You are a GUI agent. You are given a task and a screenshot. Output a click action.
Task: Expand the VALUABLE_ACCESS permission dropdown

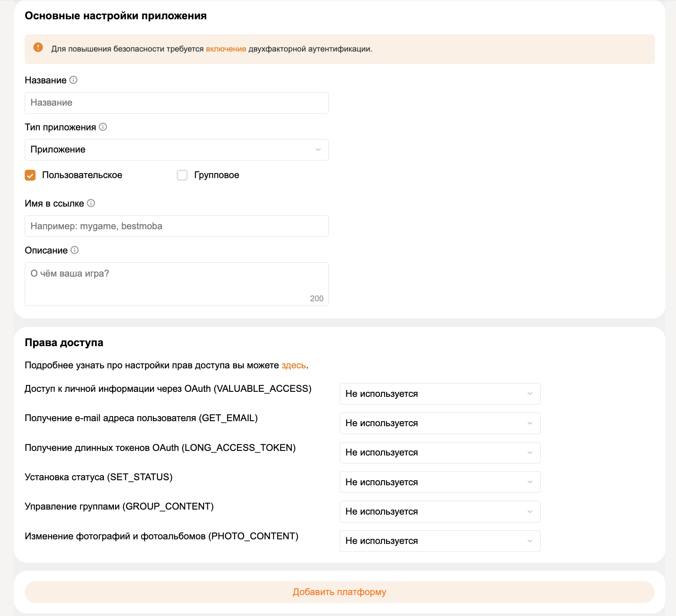click(x=440, y=394)
